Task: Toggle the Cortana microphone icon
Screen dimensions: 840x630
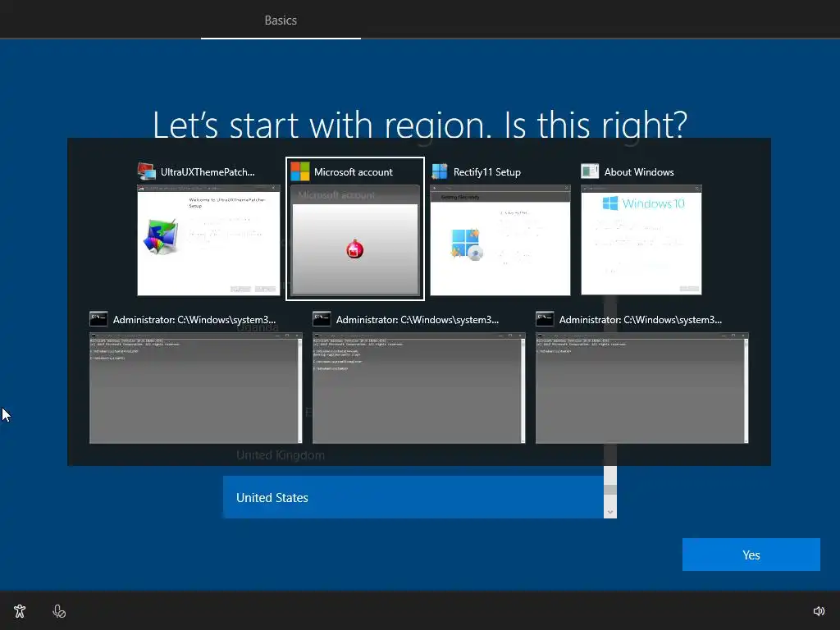Action: [x=59, y=611]
